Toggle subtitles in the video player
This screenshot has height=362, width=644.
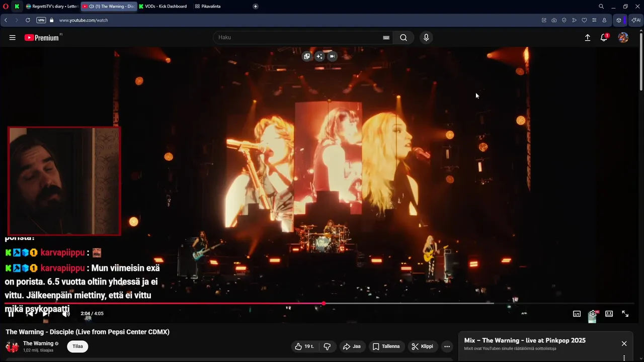577,314
